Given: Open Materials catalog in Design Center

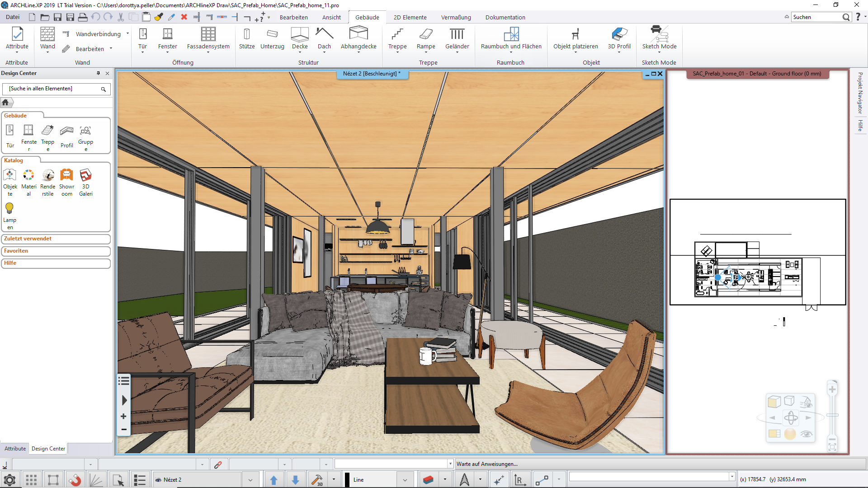Looking at the screenshot, I should [x=28, y=175].
